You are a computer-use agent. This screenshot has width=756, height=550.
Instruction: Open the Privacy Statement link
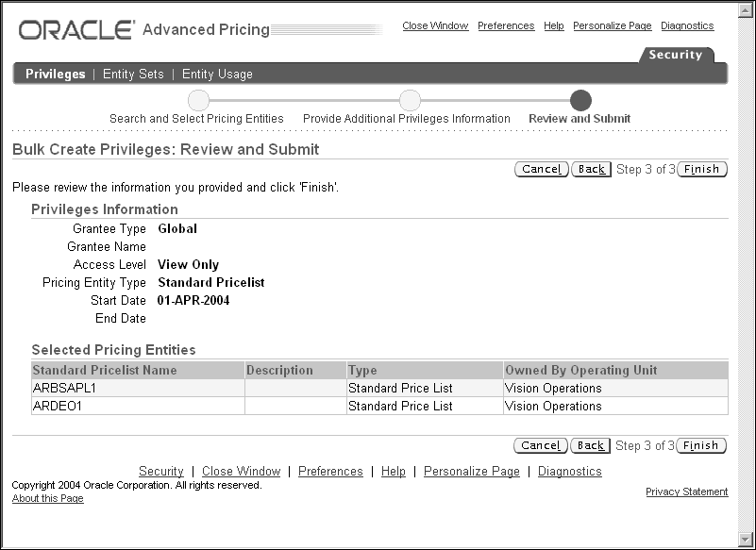(x=686, y=492)
